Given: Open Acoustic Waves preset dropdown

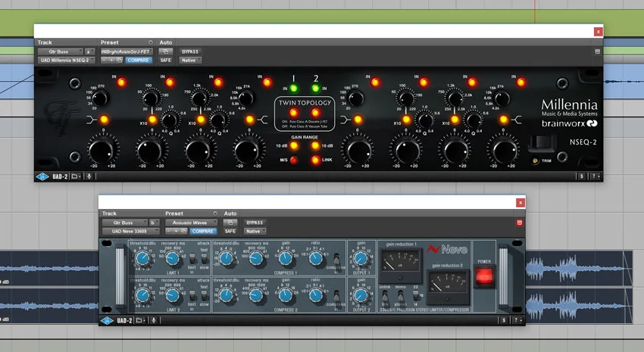Looking at the screenshot, I should [x=192, y=223].
